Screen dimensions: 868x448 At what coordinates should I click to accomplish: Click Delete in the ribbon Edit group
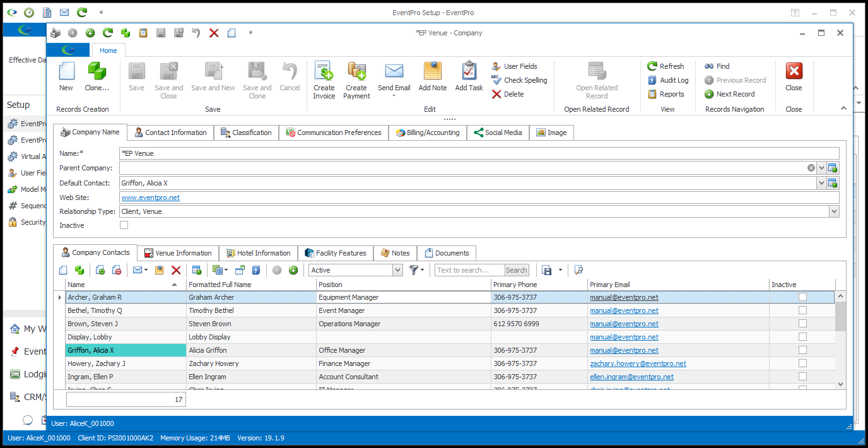point(508,94)
